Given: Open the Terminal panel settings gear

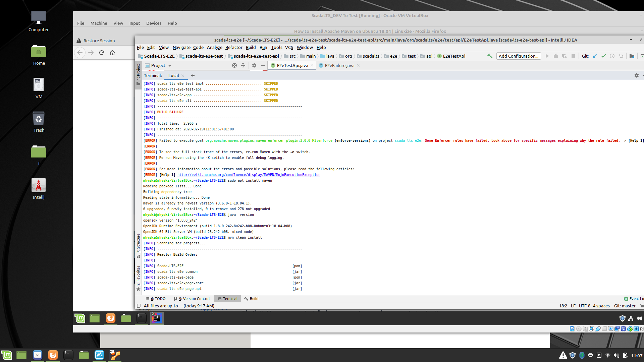Looking at the screenshot, I should (636, 75).
